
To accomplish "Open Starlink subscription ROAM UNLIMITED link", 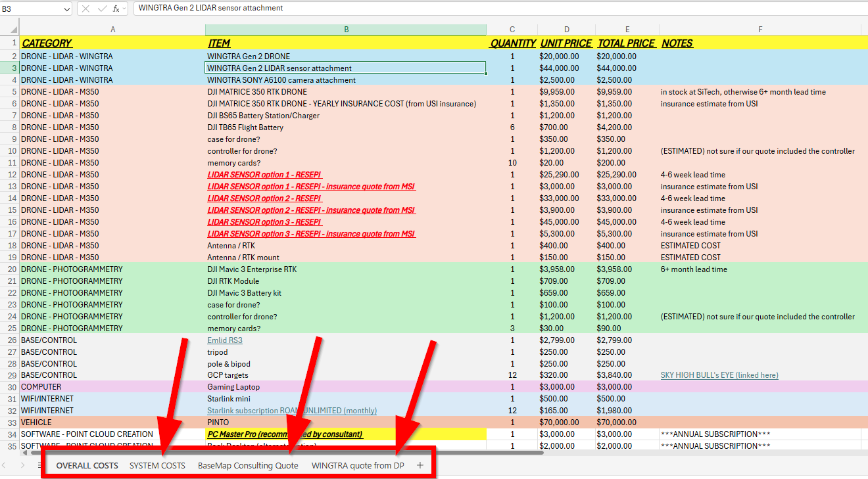I will click(x=292, y=411).
